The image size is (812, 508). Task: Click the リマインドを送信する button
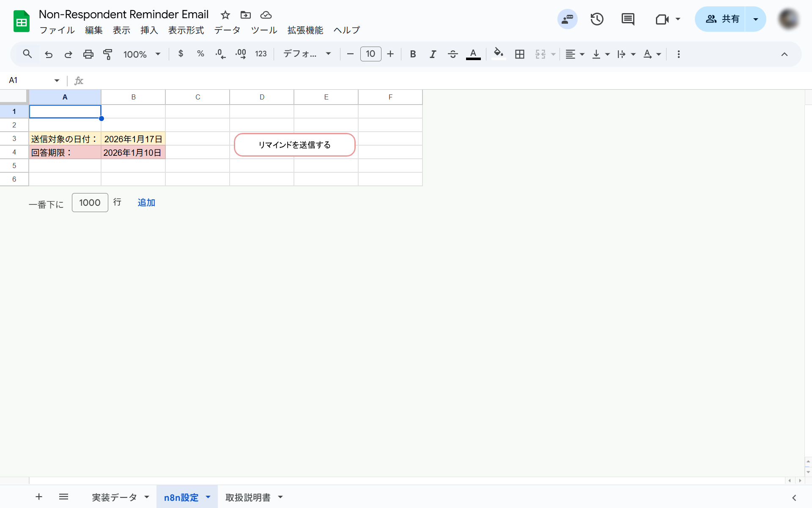(294, 145)
